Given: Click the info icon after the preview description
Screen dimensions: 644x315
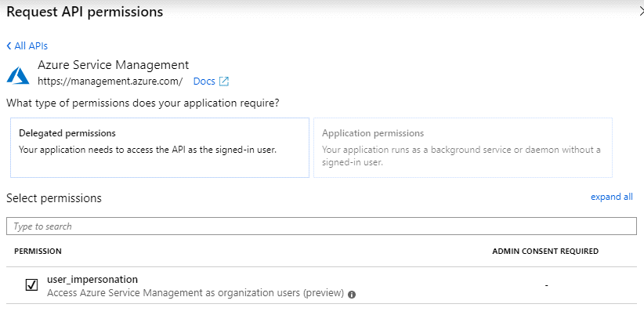Looking at the screenshot, I should pyautogui.click(x=352, y=294).
